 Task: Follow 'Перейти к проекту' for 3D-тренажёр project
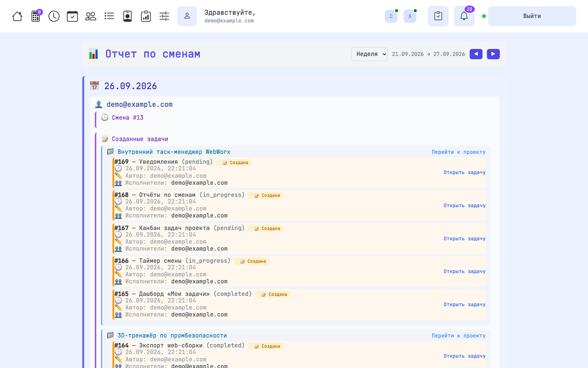459,336
